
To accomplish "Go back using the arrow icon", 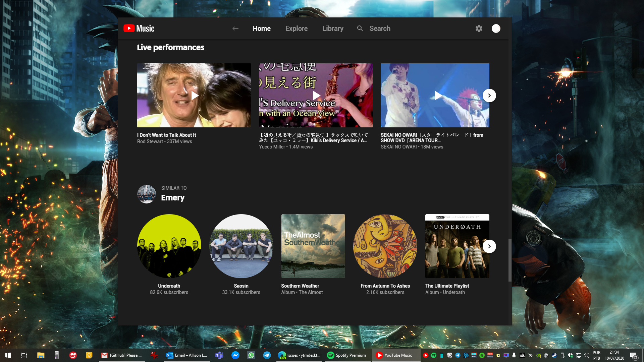I will 235,28.
